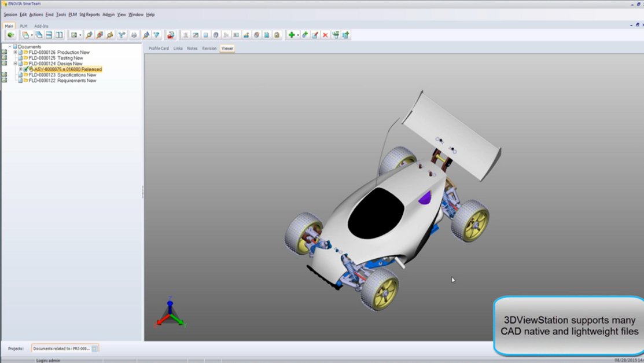The width and height of the screenshot is (644, 363).
Task: Click the horizontal split view toolbar icon
Action: (49, 35)
